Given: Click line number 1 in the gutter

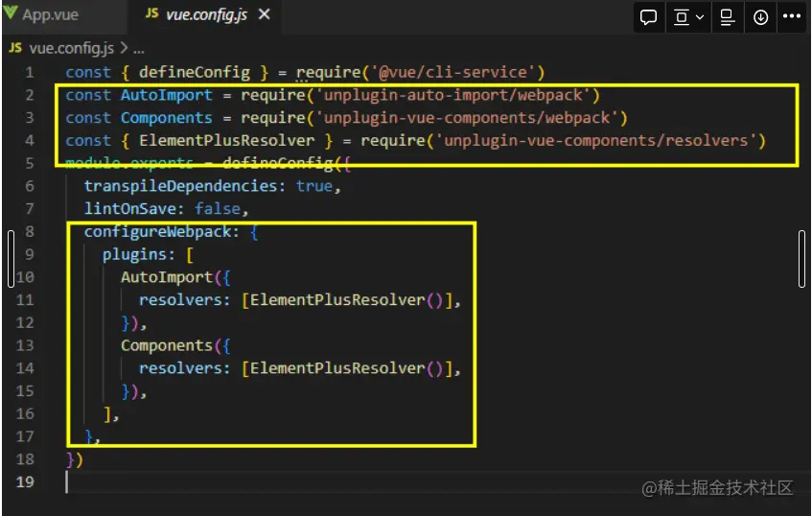Looking at the screenshot, I should point(30,72).
